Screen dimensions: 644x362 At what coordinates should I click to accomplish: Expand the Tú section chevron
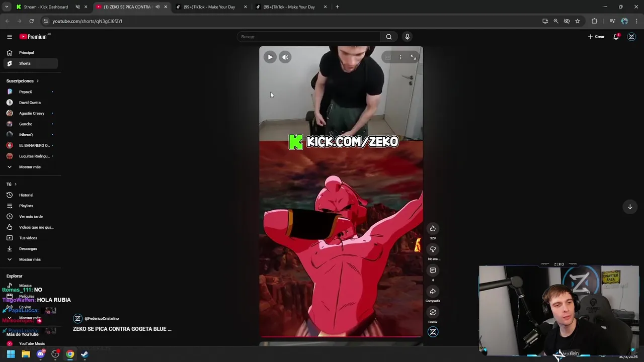(x=15, y=185)
